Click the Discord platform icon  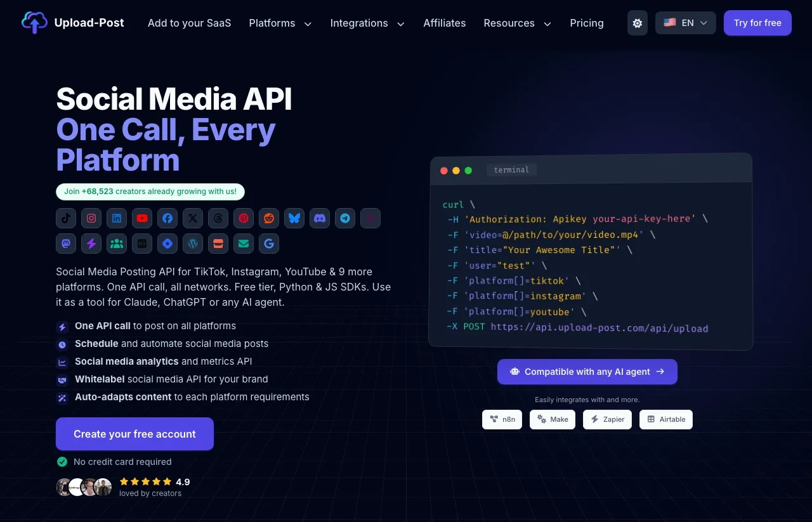[320, 218]
